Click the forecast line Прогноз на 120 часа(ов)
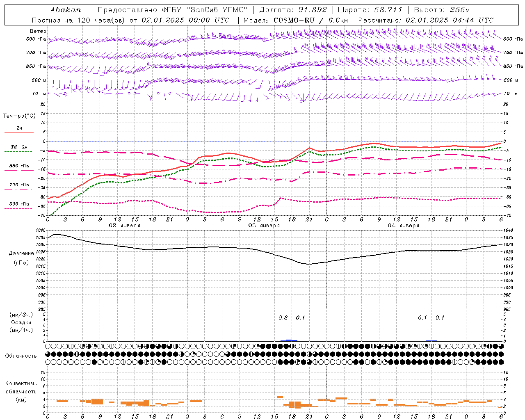Image resolution: width=525 pixels, height=420 pixels. pos(79,20)
